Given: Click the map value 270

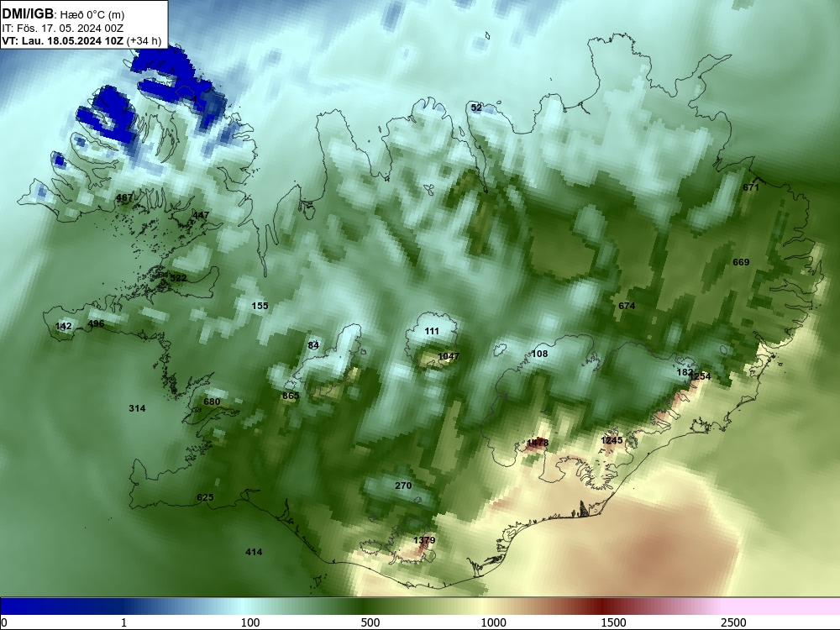Looking at the screenshot, I should click(x=403, y=486).
